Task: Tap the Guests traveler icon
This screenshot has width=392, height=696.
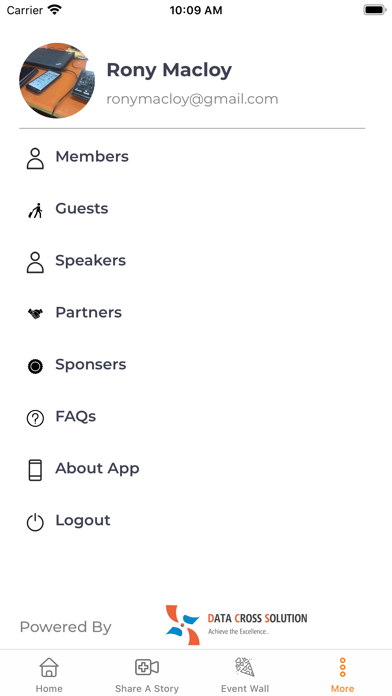Action: pyautogui.click(x=35, y=210)
